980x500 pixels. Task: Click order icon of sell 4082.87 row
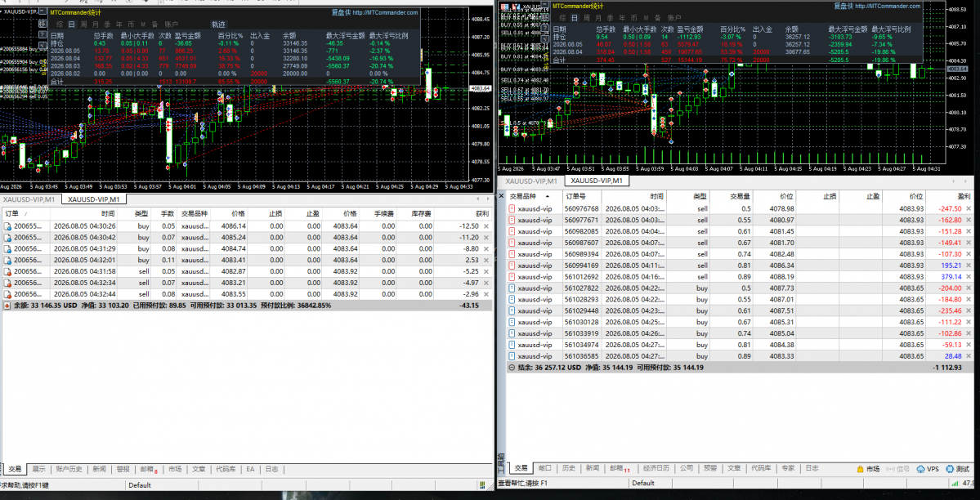[7, 271]
